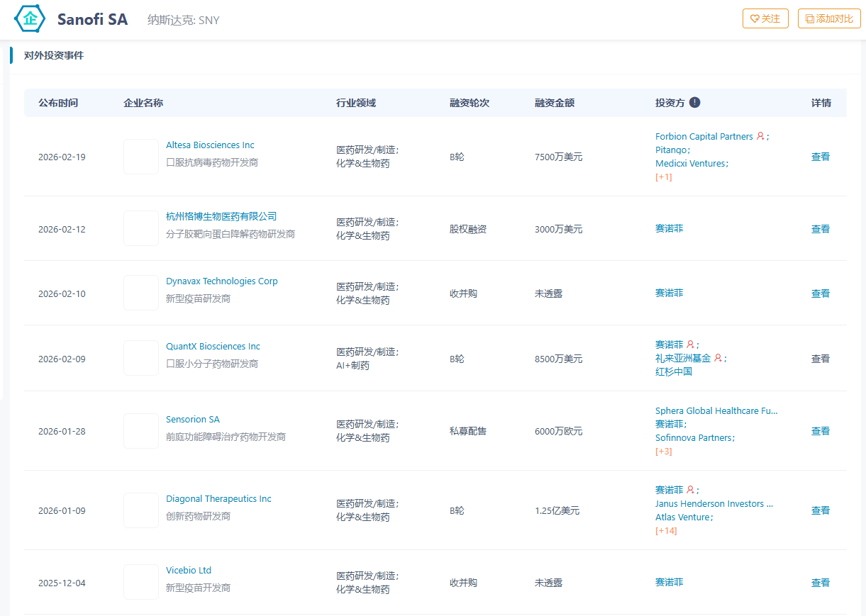
Task: Open 杭州格博生物医药有限公司 company page
Action: [221, 216]
